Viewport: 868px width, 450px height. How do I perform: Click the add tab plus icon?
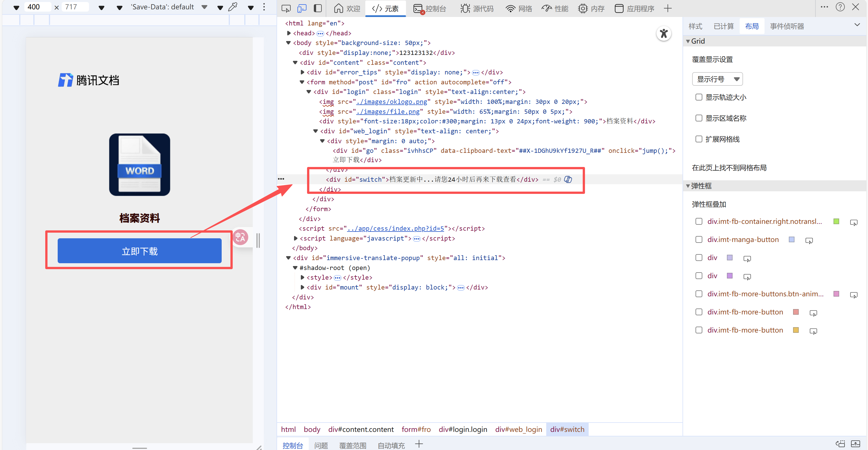(668, 8)
